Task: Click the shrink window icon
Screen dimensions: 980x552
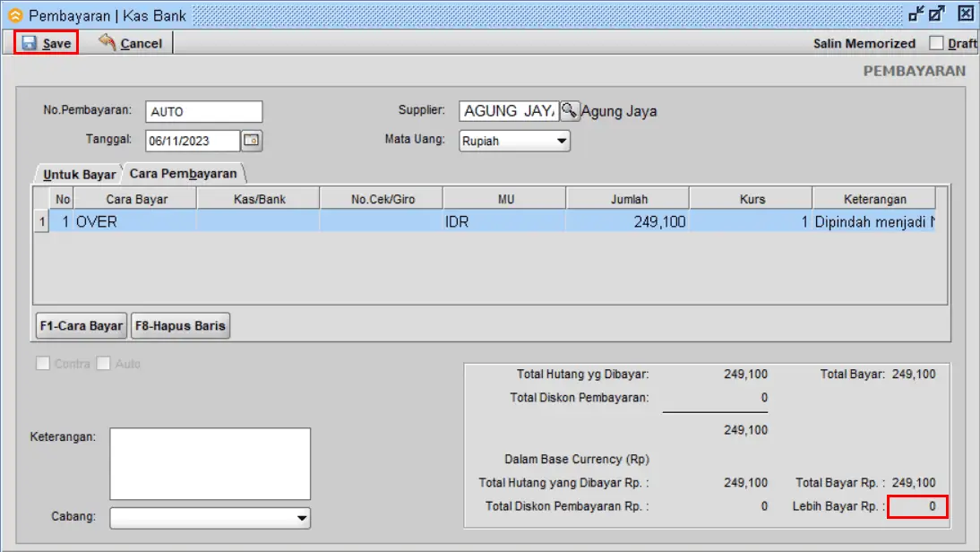Action: point(916,13)
